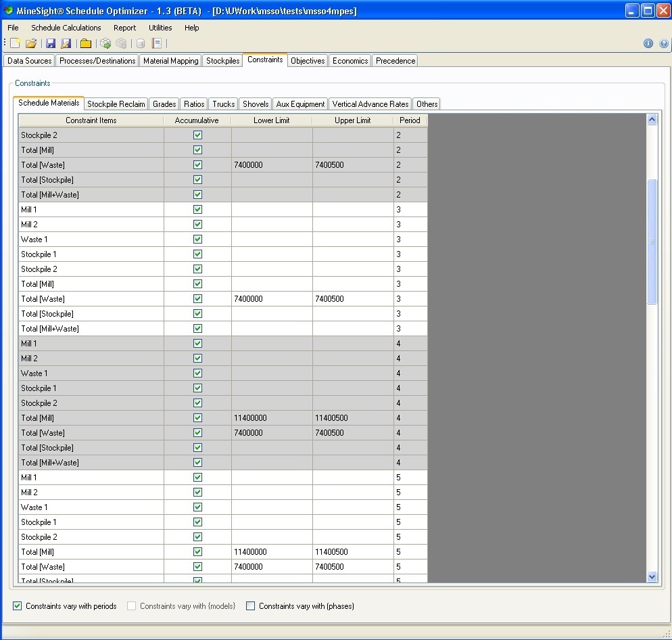
Task: Click the Upper Limit column header
Action: [352, 120]
